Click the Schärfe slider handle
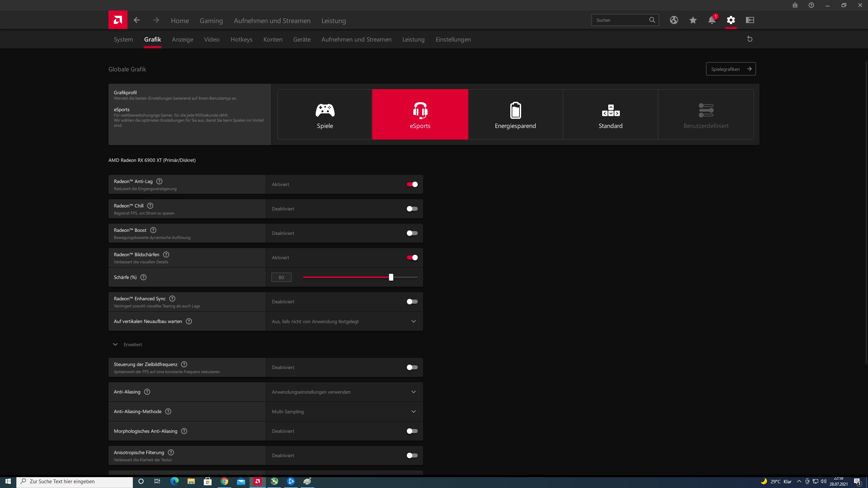Viewport: 868px width, 488px height. click(391, 277)
